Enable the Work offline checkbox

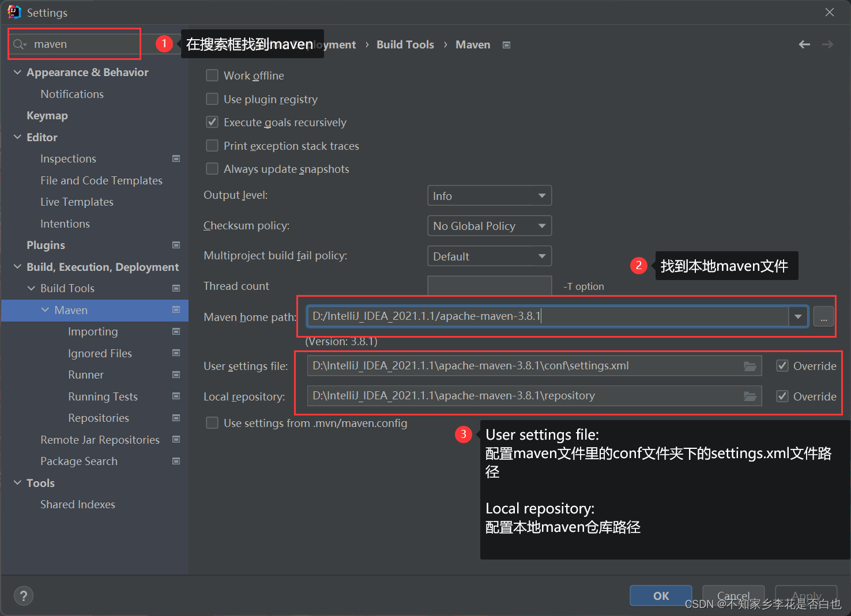(x=212, y=75)
